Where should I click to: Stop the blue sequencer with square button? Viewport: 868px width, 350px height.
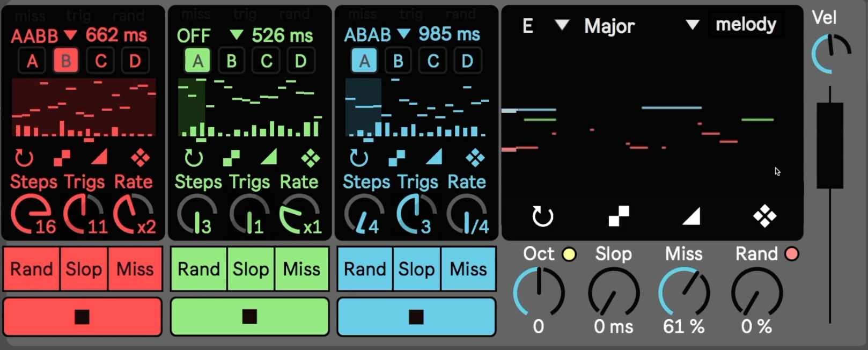[416, 317]
